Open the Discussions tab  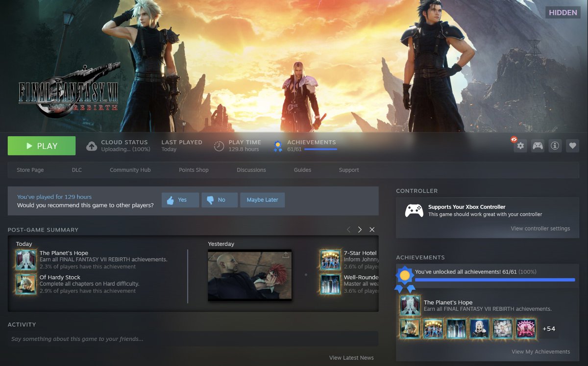251,170
